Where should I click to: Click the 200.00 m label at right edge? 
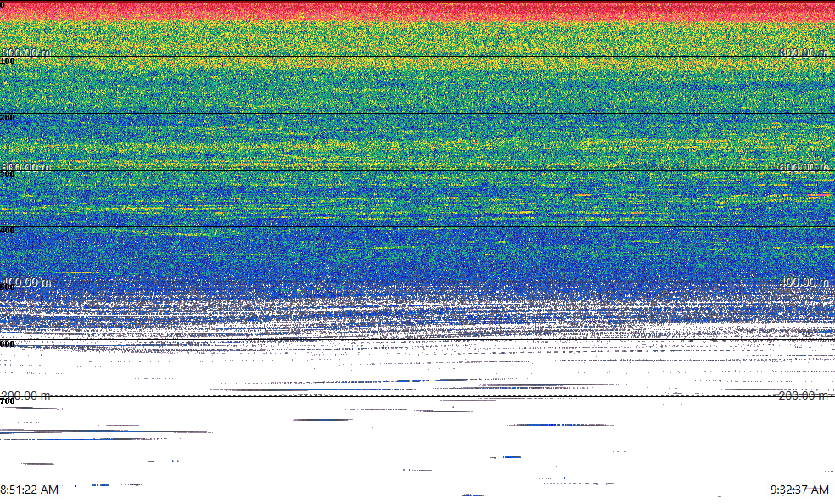click(x=804, y=395)
